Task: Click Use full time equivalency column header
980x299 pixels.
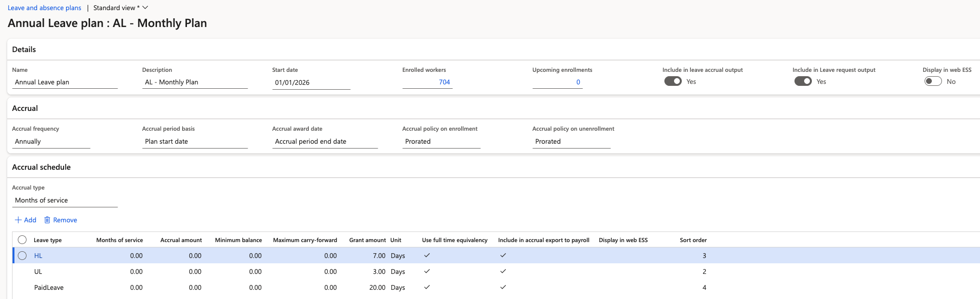Action: (455, 240)
